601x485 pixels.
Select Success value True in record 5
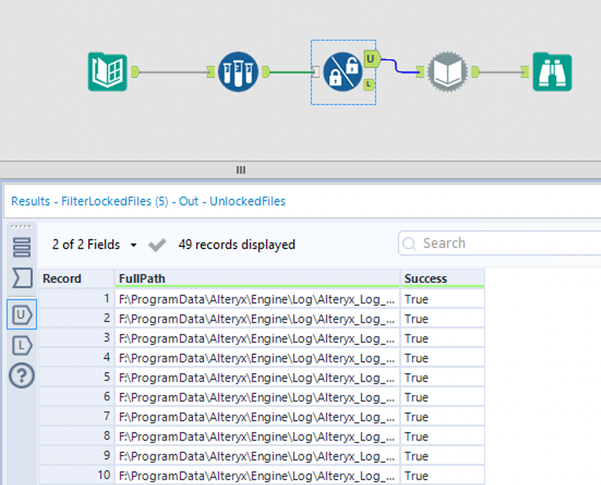coord(443,378)
